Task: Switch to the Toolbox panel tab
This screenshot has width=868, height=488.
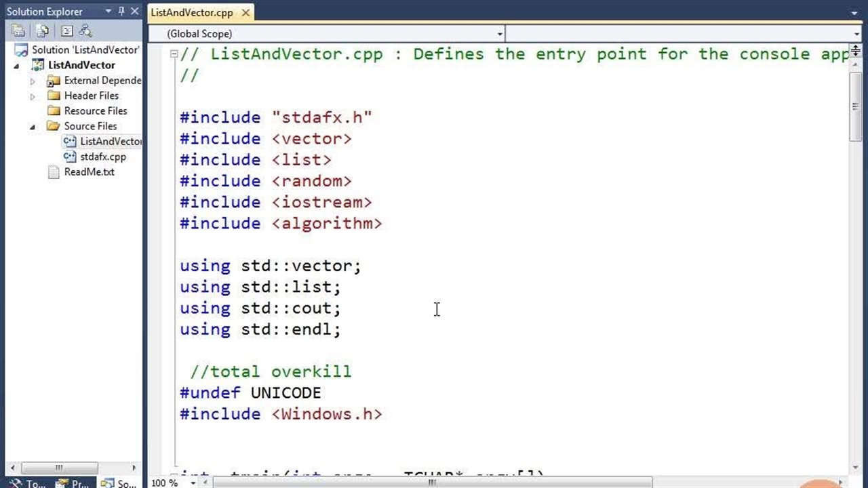Action: (x=27, y=483)
